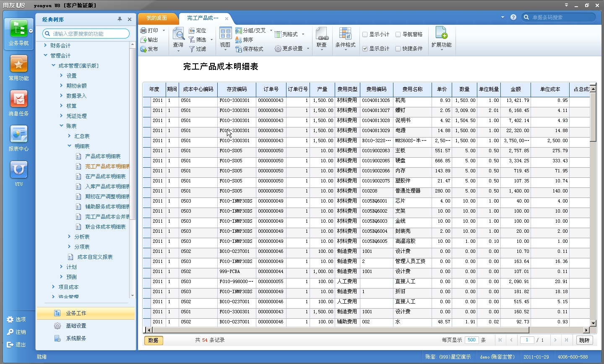Click the 发布 publish icon
This screenshot has height=364, width=604.
coord(143,49)
